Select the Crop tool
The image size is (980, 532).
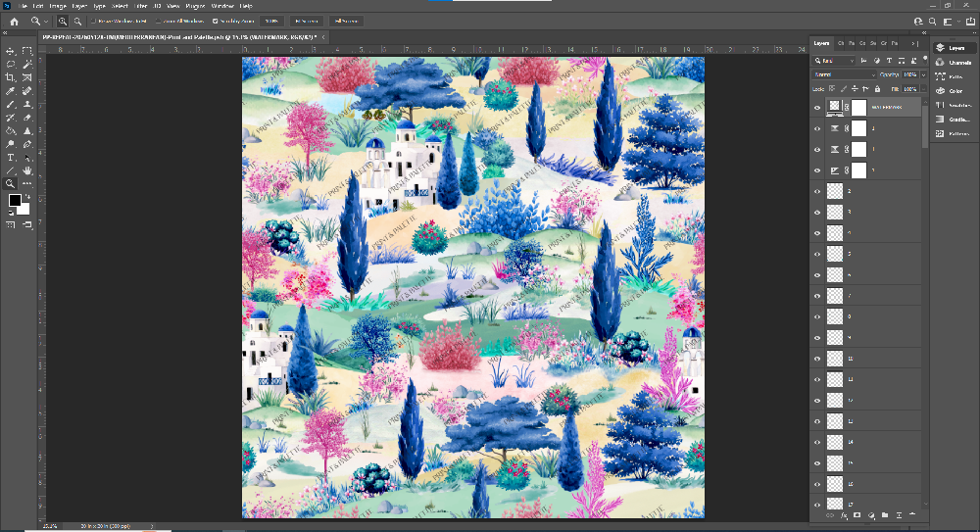[x=10, y=77]
